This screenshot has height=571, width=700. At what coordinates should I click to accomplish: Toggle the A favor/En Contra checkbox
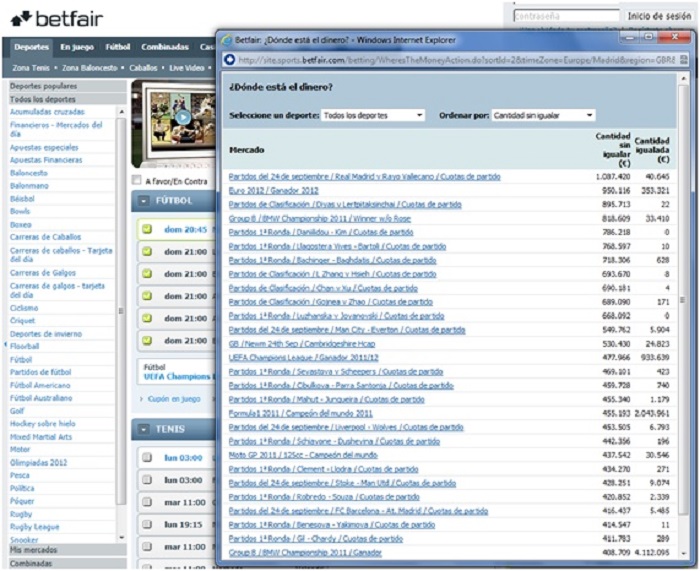137,181
